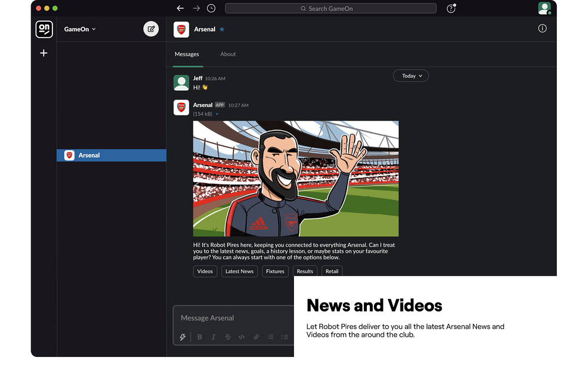
Task: Click the APP badge next to Arsenal
Action: click(x=220, y=105)
